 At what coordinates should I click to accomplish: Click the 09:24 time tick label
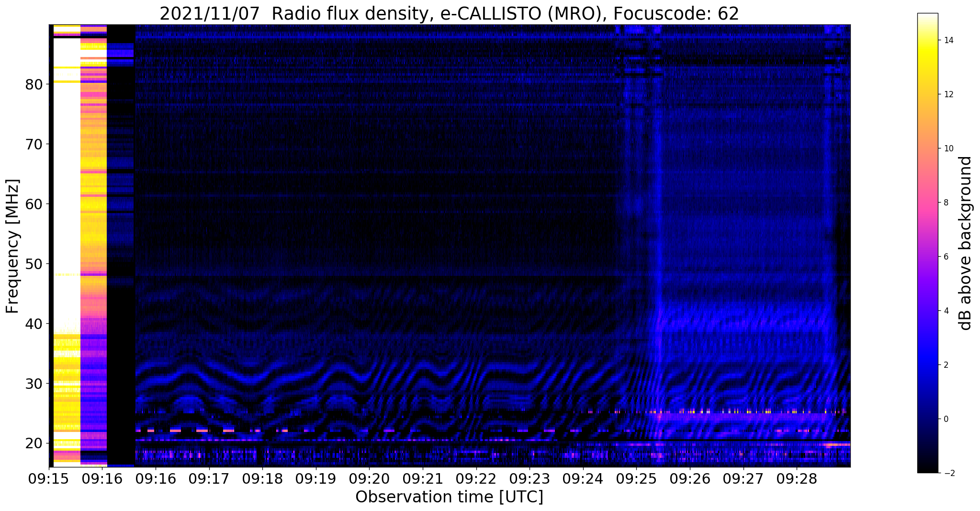click(x=583, y=479)
